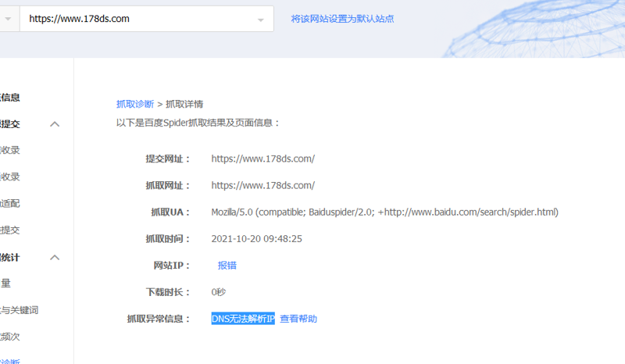Open the 适配 sidebar menu item

(10, 203)
